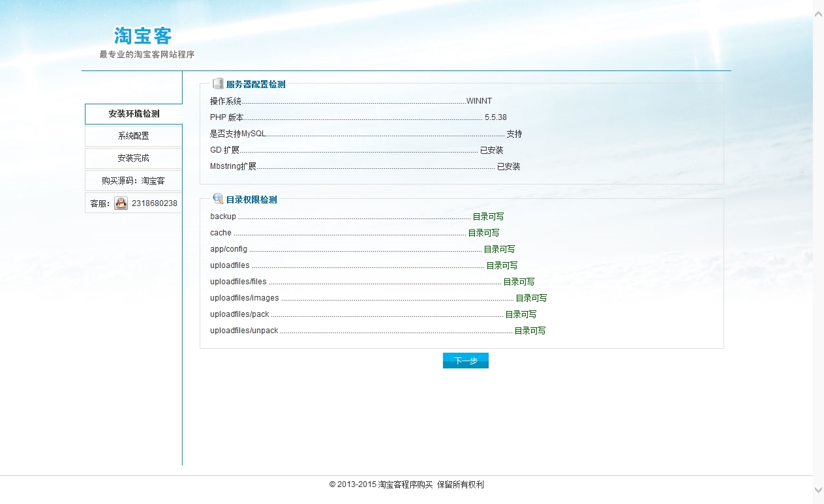This screenshot has height=504, width=824.
Task: Click the tagline 最专业的淘宝客网站程序
Action: pyautogui.click(x=147, y=55)
